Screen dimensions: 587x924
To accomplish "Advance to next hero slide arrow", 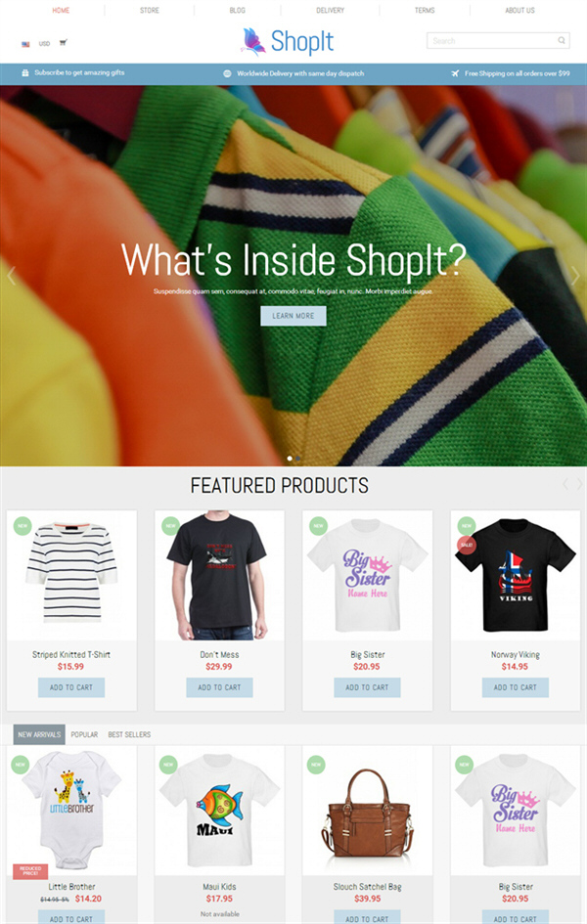I will [x=575, y=275].
